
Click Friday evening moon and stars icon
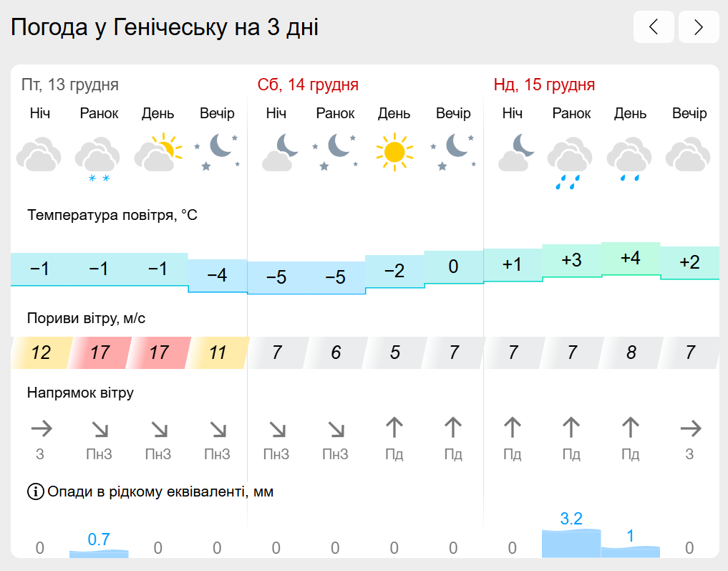coord(217,152)
